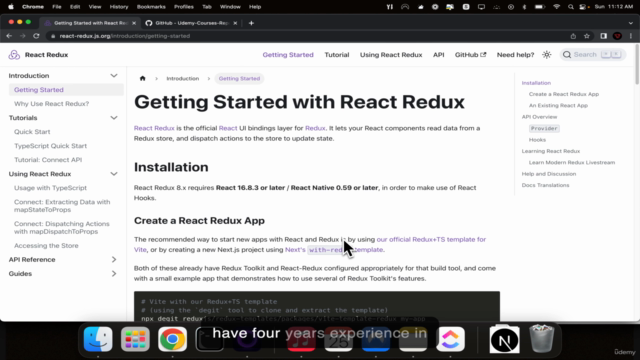The width and height of the screenshot is (640, 360).
Task: Click the Redux link in intro paragraph
Action: point(315,128)
